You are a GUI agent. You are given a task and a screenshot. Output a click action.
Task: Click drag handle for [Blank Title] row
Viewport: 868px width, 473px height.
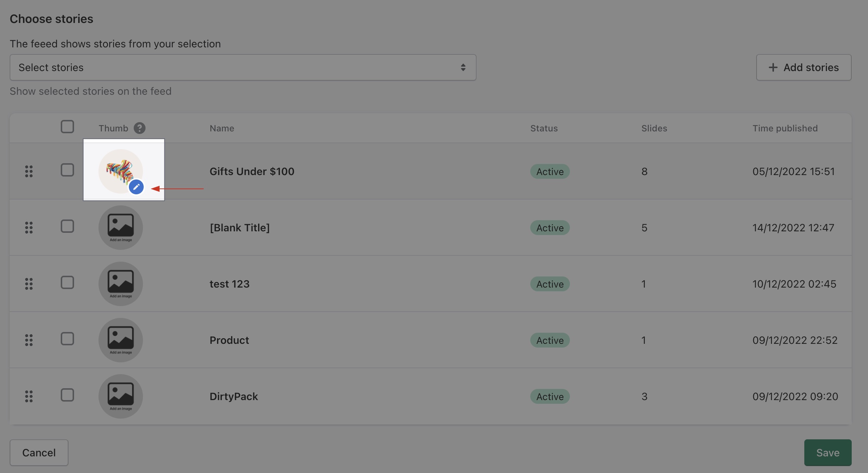pos(29,228)
